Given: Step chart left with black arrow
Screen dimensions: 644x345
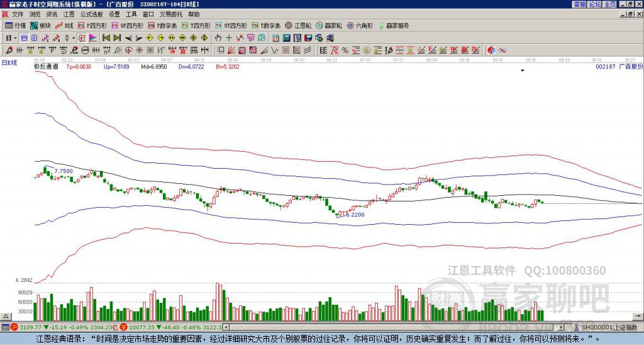Looking at the screenshot, I should 128,38.
